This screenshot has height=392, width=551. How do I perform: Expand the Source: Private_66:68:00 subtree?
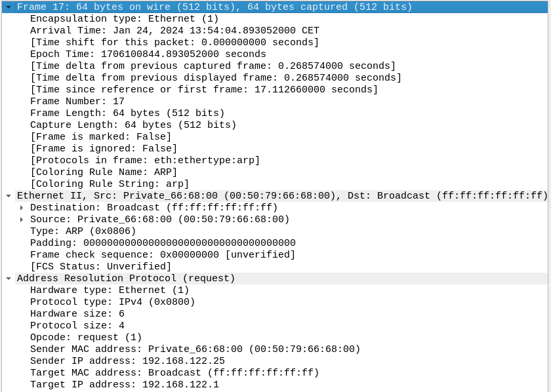[x=22, y=220]
